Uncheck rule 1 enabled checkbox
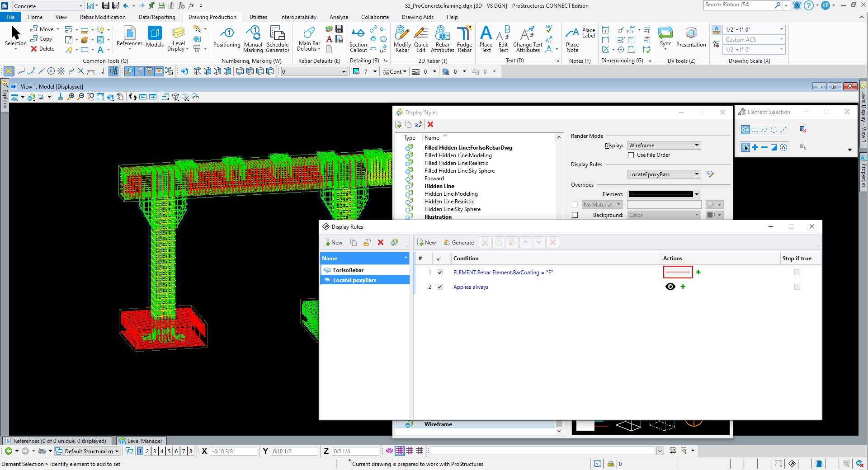The height and width of the screenshot is (470, 868). pyautogui.click(x=439, y=273)
